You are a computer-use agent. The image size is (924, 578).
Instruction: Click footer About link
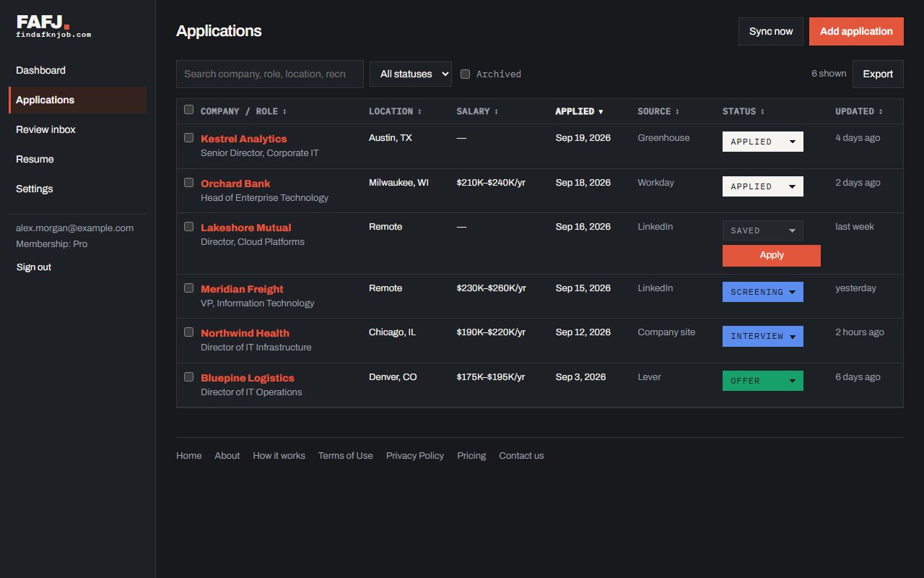[227, 456]
